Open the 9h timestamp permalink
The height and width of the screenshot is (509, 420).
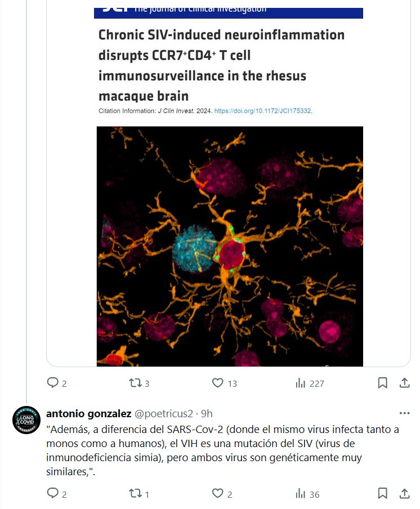pos(207,413)
